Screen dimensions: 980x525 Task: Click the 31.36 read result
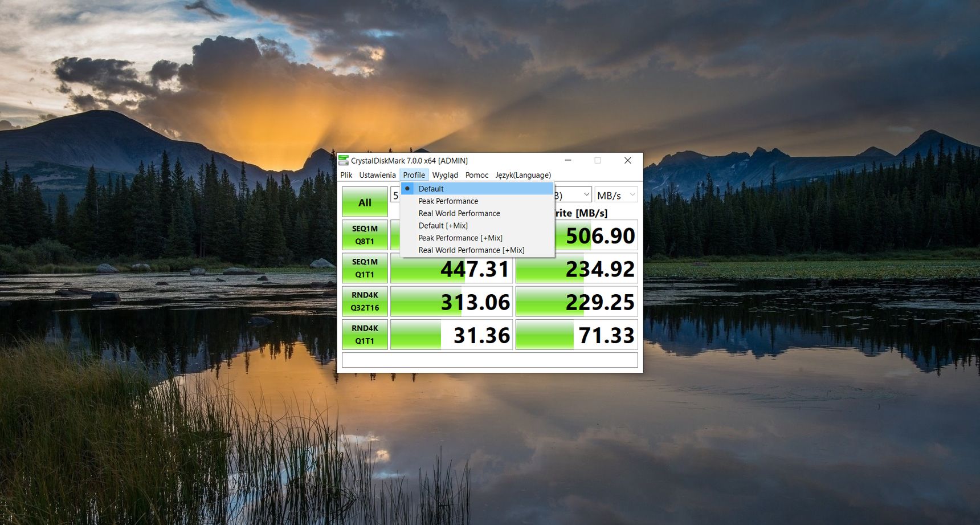(x=451, y=335)
